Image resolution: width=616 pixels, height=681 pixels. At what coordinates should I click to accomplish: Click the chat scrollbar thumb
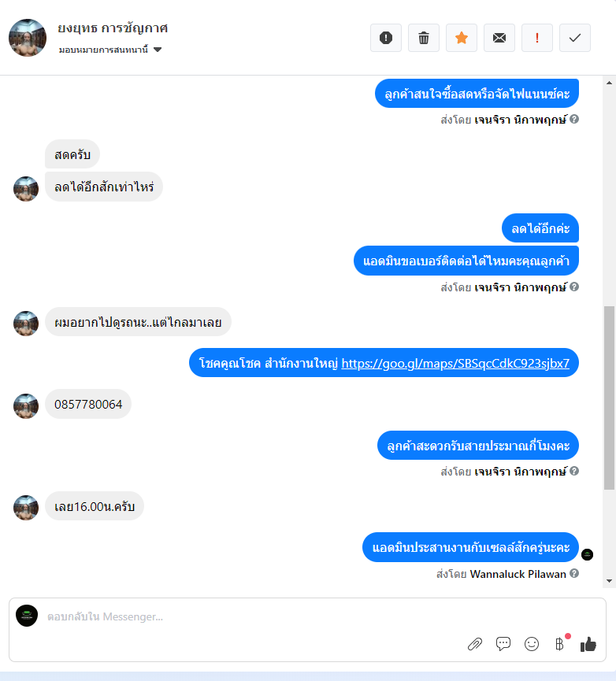tap(609, 398)
